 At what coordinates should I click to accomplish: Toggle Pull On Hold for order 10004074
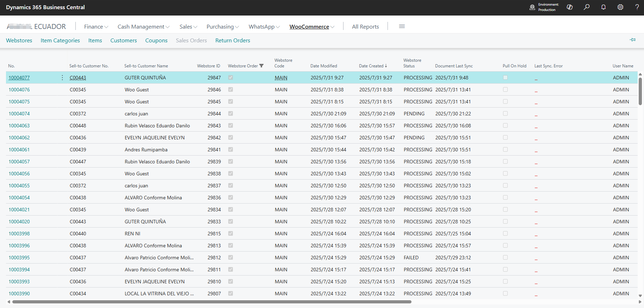(x=505, y=114)
